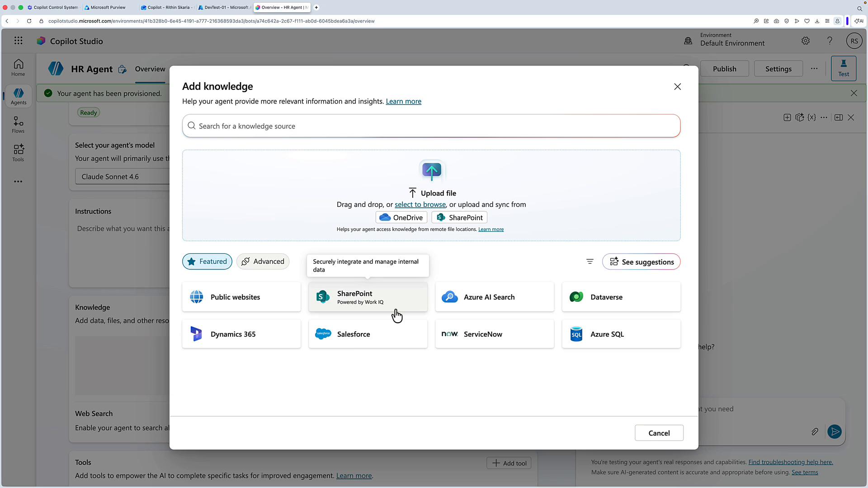Choose the Azure AI Search source
The width and height of the screenshot is (868, 488).
(x=495, y=297)
